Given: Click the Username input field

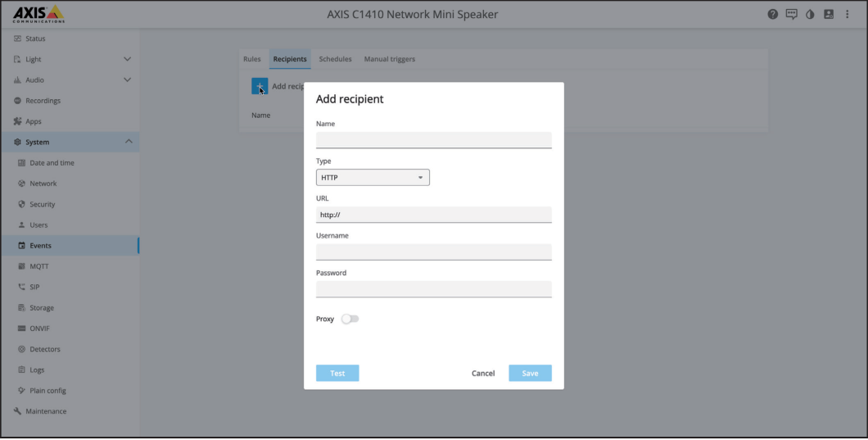Looking at the screenshot, I should click(434, 252).
